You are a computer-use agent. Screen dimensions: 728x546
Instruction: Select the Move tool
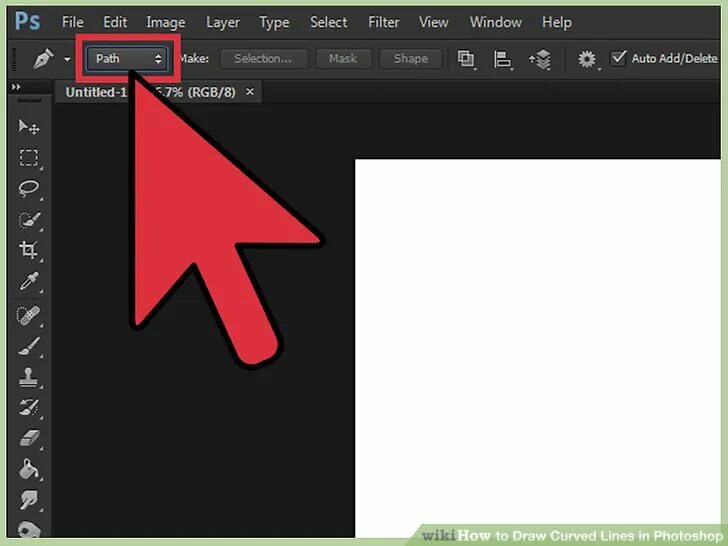(x=28, y=127)
